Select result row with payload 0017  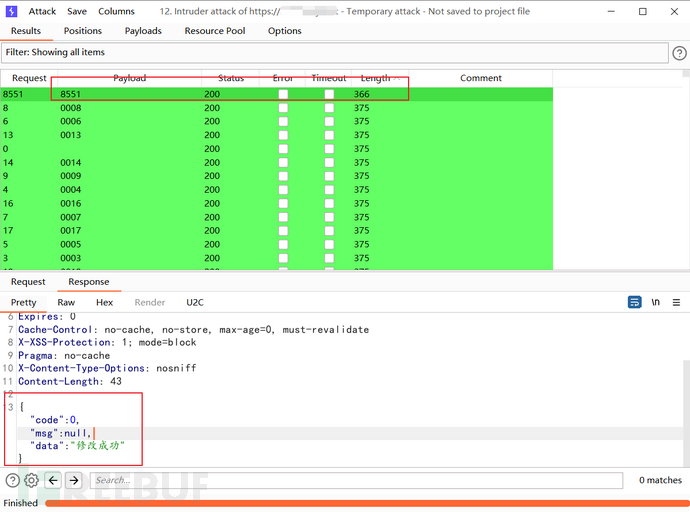(x=276, y=230)
